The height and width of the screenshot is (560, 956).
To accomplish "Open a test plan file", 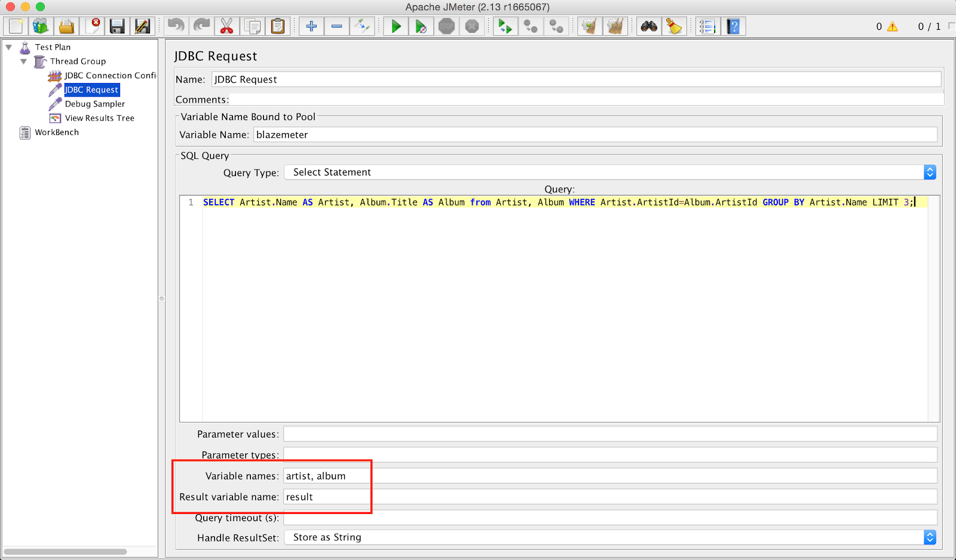I will point(66,26).
